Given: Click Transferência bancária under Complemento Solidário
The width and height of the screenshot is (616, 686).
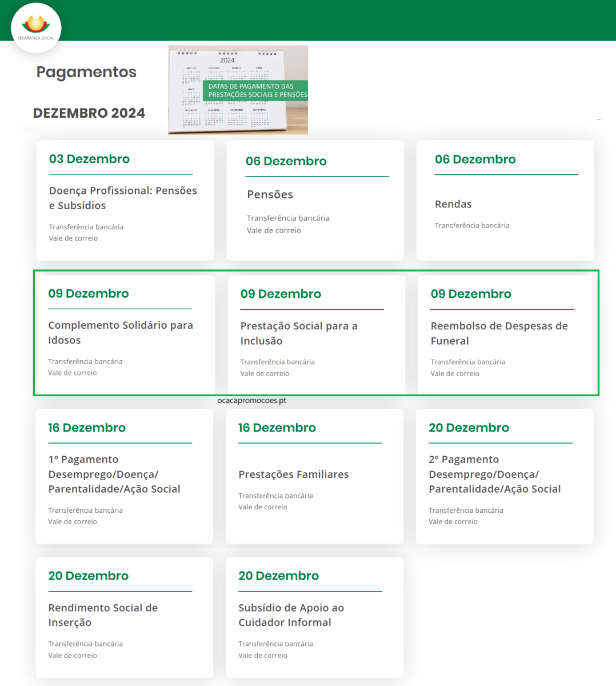Looking at the screenshot, I should pos(85,361).
